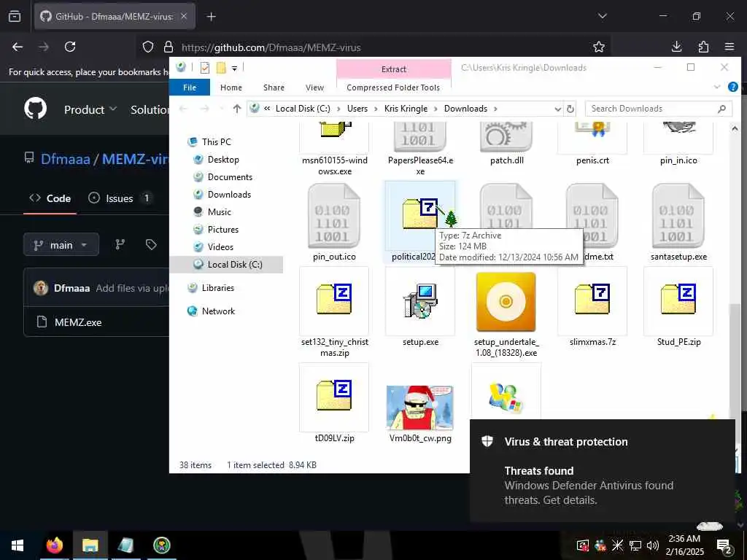Select the pin_in.ico file
The image size is (747, 560).
click(x=678, y=144)
